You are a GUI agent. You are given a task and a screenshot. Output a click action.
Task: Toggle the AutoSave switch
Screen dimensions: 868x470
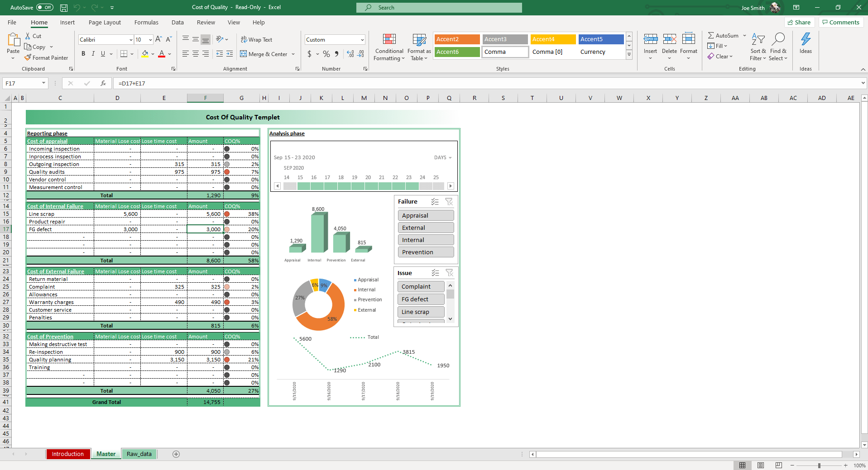pyautogui.click(x=44, y=7)
